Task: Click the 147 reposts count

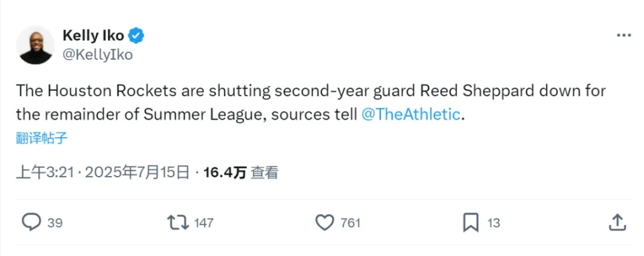Action: [x=204, y=223]
